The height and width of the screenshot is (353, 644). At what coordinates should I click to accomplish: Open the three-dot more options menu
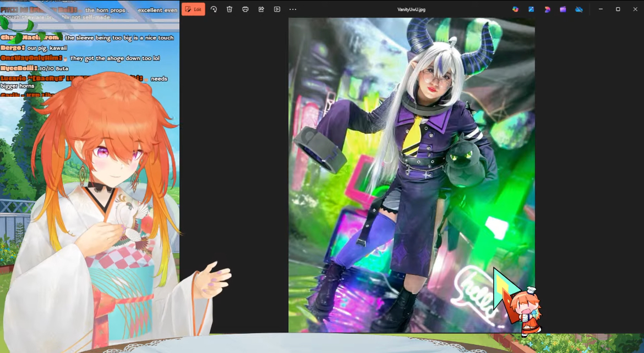tap(293, 9)
